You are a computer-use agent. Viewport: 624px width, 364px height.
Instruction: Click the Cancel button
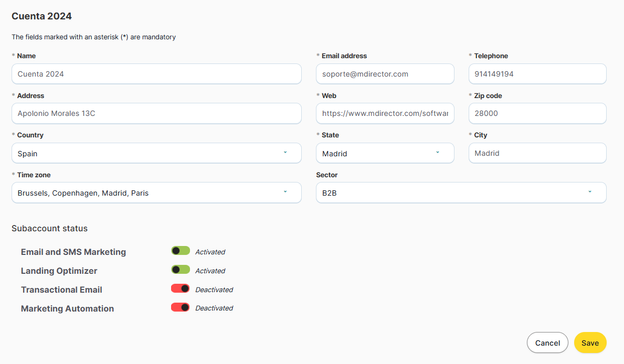tap(547, 342)
